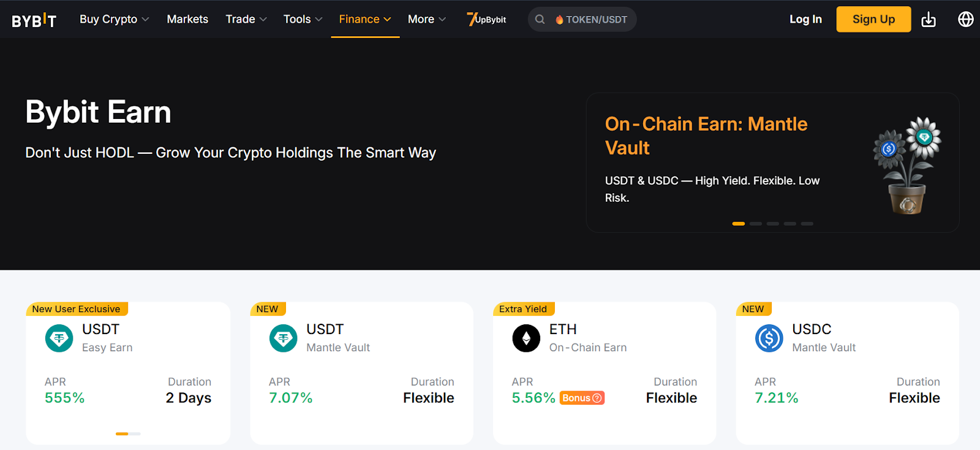980x450 pixels.
Task: Click the ETH coin icon
Action: [x=526, y=338]
